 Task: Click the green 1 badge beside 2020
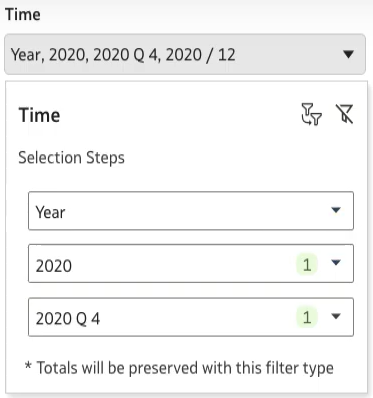[307, 265]
